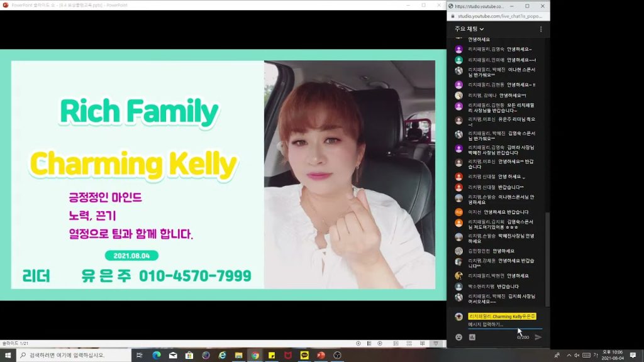Click the poll icon below message box
This screenshot has width=644, height=362.
tap(472, 337)
